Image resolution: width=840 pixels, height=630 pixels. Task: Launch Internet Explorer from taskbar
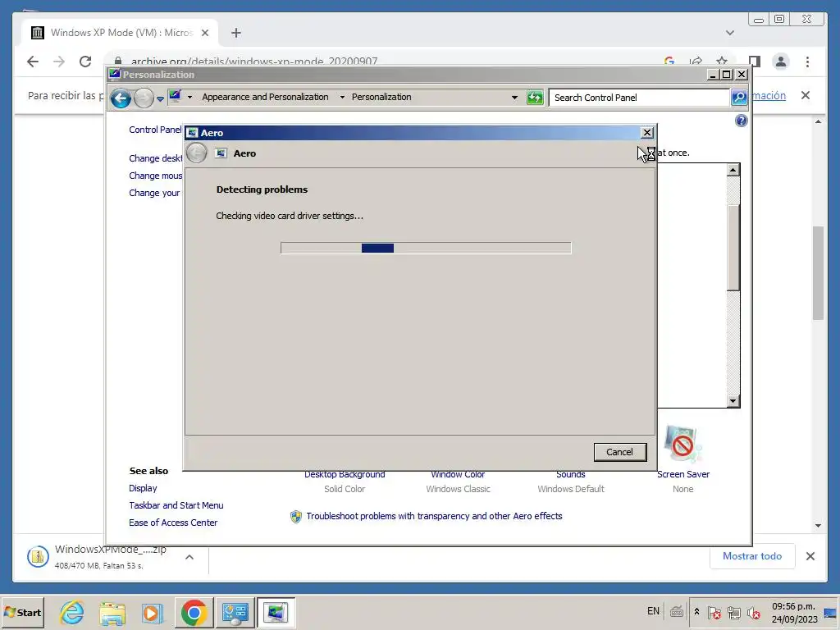[x=72, y=612]
